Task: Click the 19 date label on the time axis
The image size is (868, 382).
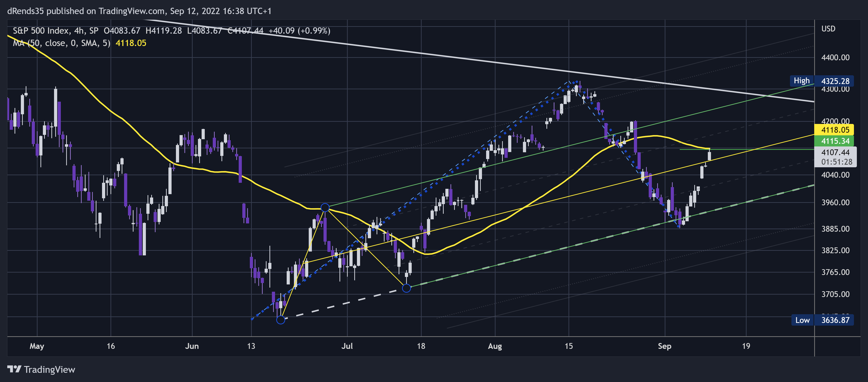Action: point(746,346)
